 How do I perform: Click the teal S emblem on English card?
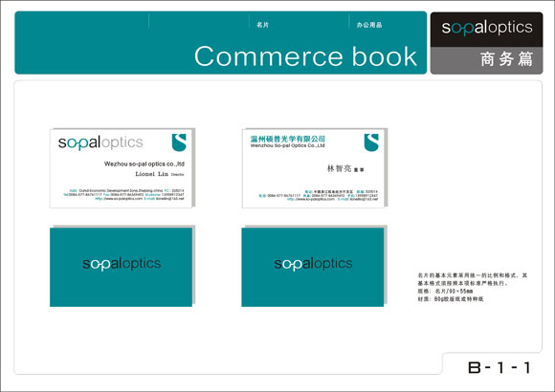179,142
